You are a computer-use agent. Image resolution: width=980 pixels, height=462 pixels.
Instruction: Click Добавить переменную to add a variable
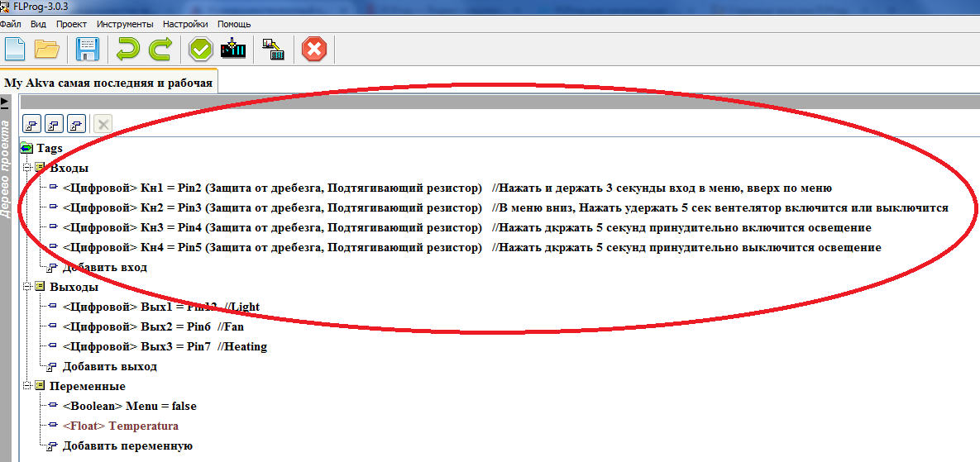coord(127,445)
